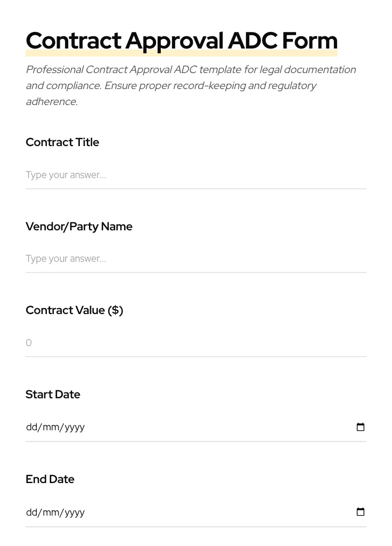Click the Contract Approval ADC Form heading
This screenshot has width=392, height=546.
tap(182, 41)
